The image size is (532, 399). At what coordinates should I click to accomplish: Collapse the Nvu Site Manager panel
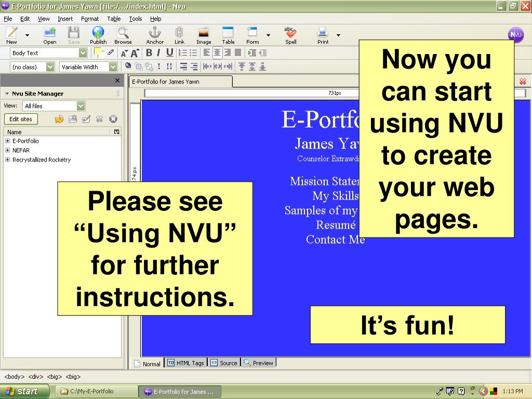click(7, 94)
